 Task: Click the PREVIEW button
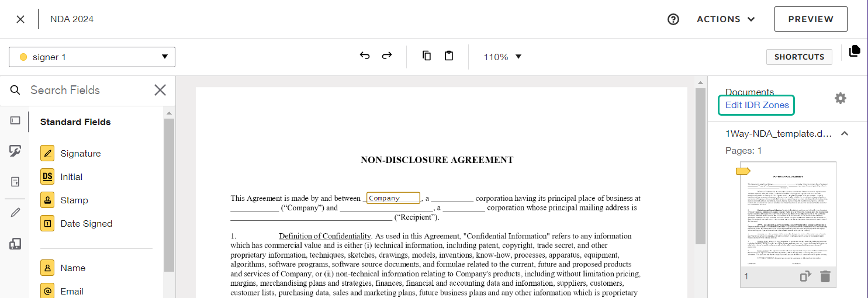(x=811, y=19)
